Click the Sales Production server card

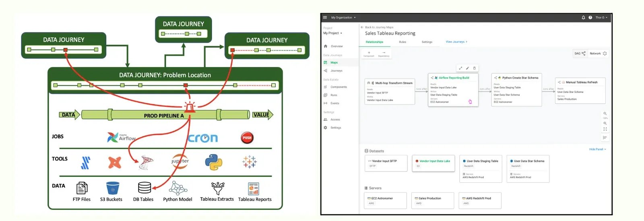433,200
